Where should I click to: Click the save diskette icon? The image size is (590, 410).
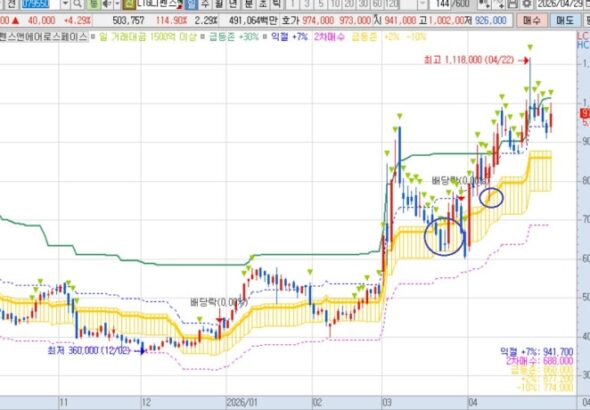(512, 4)
